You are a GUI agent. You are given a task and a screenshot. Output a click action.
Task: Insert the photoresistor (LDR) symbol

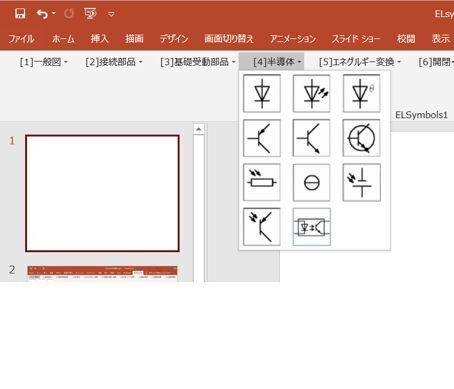262,182
